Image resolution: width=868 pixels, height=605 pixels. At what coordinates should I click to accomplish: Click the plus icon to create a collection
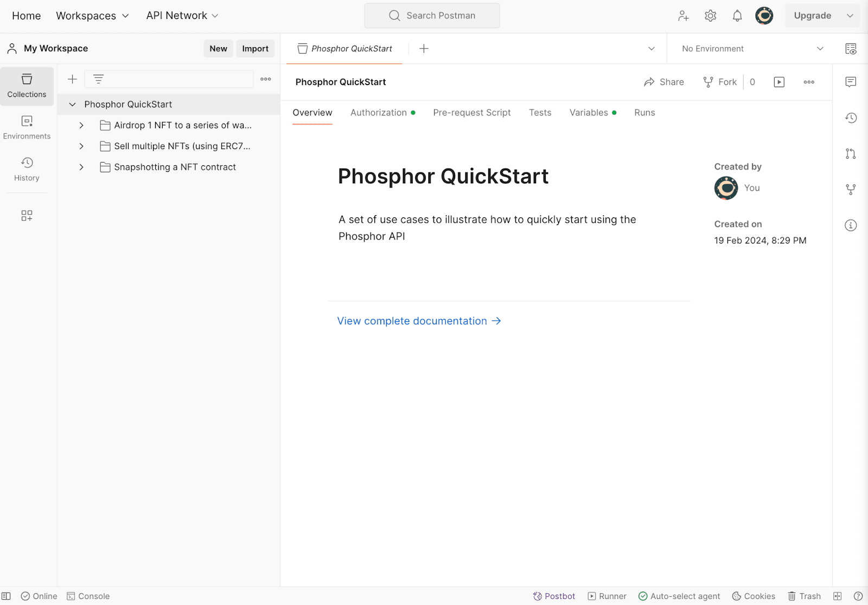[x=72, y=79]
